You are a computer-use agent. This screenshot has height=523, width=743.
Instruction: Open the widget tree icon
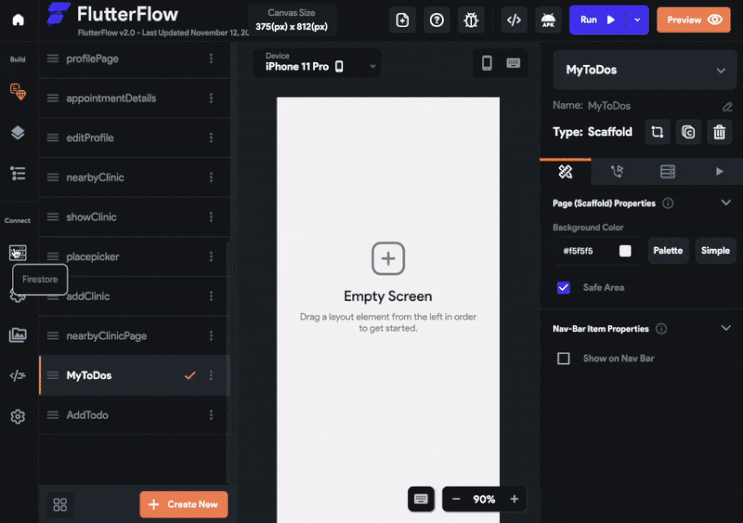(x=18, y=173)
